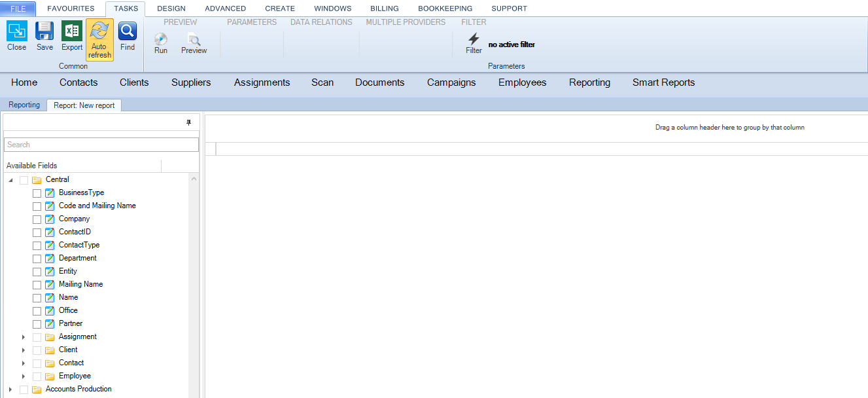Run the report
This screenshot has width=868, height=398.
click(x=161, y=39)
